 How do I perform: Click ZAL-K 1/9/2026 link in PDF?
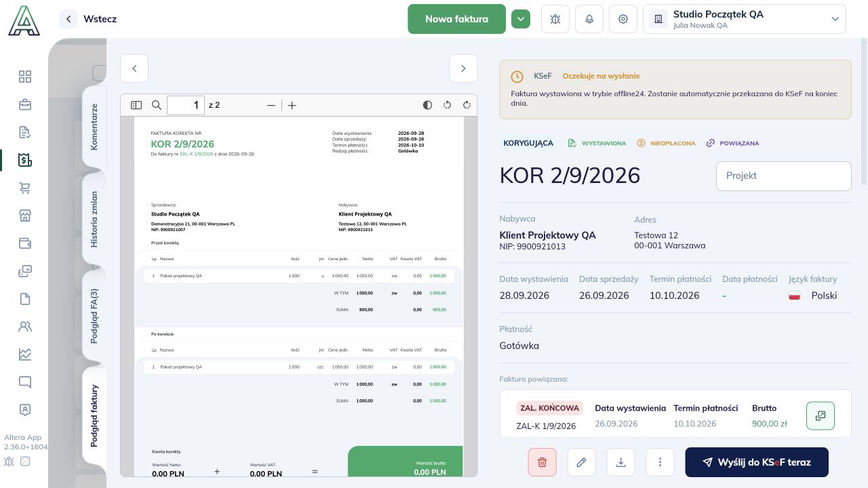point(196,154)
